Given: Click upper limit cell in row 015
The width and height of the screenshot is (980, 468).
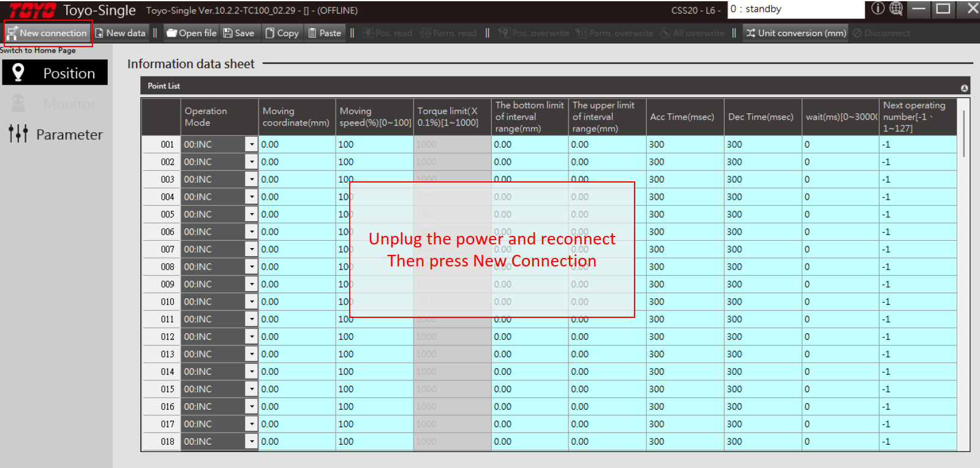Looking at the screenshot, I should (x=608, y=389).
